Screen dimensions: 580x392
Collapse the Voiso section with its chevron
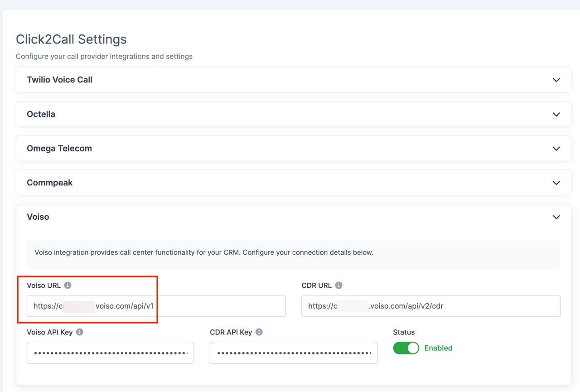pyautogui.click(x=556, y=217)
